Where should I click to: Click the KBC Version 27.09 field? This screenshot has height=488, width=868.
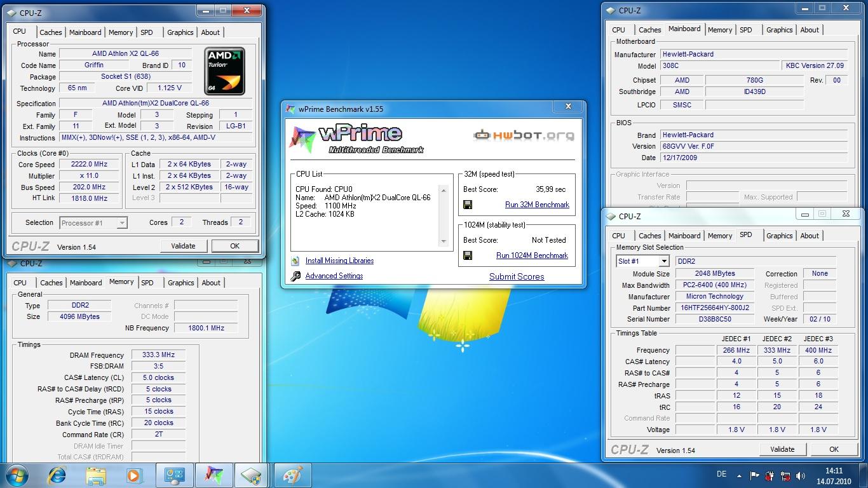click(x=815, y=65)
